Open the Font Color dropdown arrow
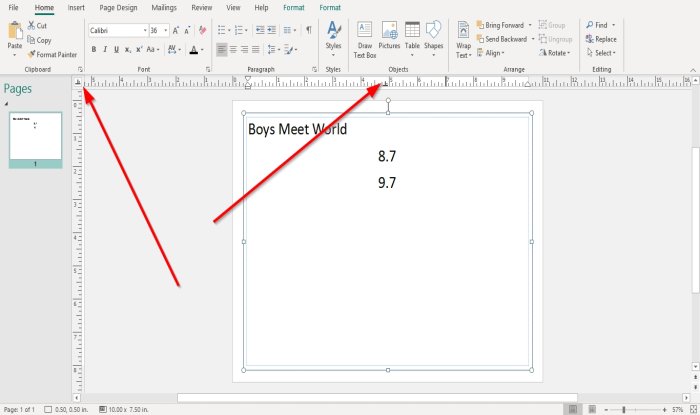 (202, 50)
